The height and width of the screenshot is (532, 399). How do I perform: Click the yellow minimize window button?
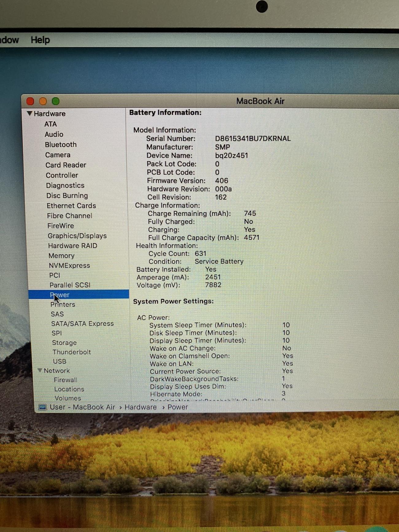[43, 101]
